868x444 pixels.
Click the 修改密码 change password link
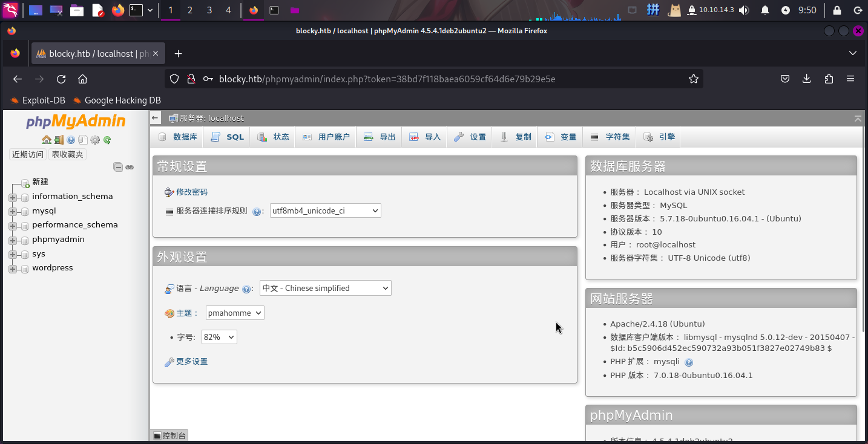pos(192,192)
